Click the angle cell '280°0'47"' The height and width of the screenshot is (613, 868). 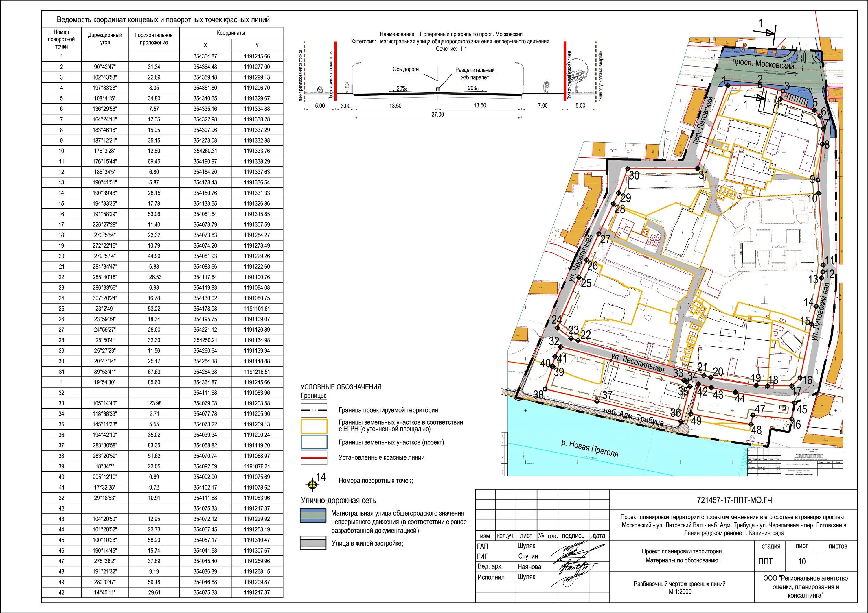(x=105, y=582)
